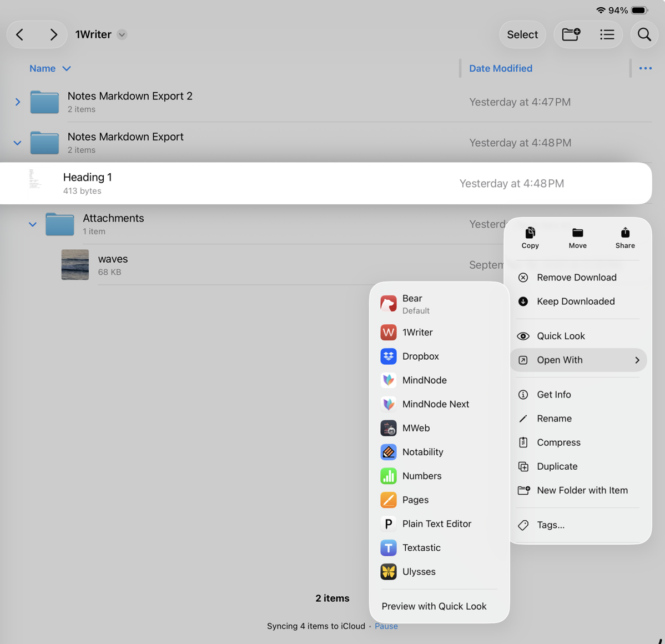665x644 pixels.
Task: Select Preview with Quick Look
Action: [x=434, y=606]
